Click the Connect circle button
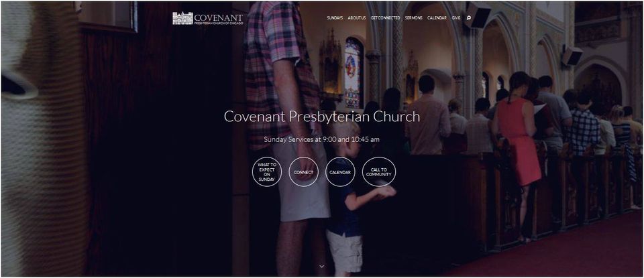This screenshot has height=278, width=644. 303,171
